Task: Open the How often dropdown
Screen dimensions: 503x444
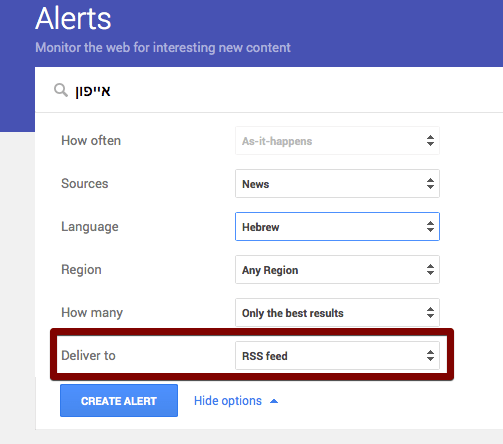Action: 337,141
